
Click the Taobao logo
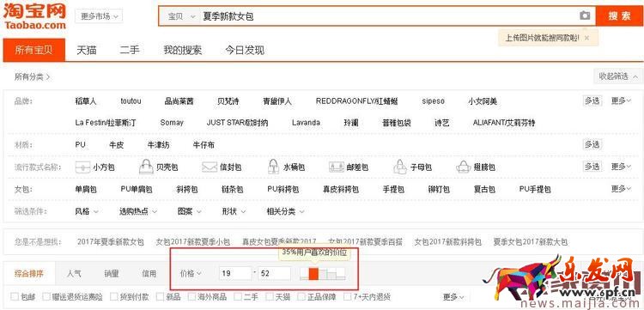[x=34, y=16]
